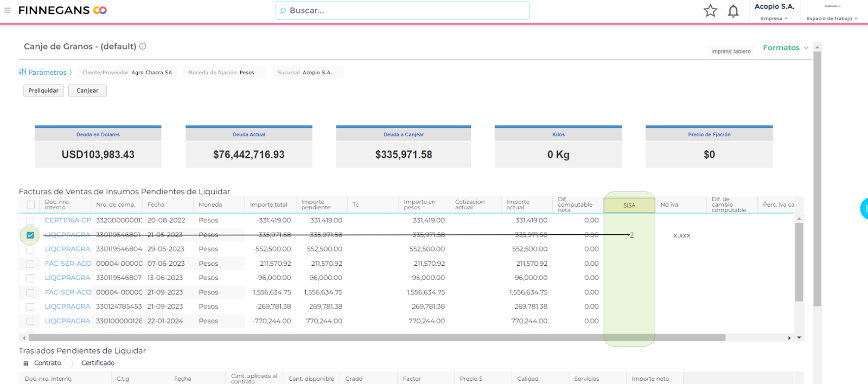Uncheck the selected LIQCPRAGRA row checkbox
Viewport: 868px width, 384px height.
[x=30, y=235]
